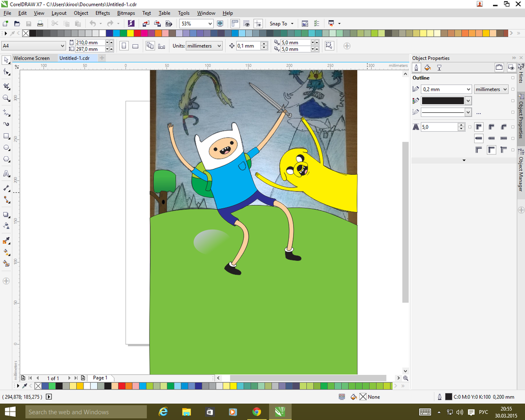The width and height of the screenshot is (525, 420).
Task: Open outline units millimeters dropdown in panel
Action: pyautogui.click(x=491, y=89)
